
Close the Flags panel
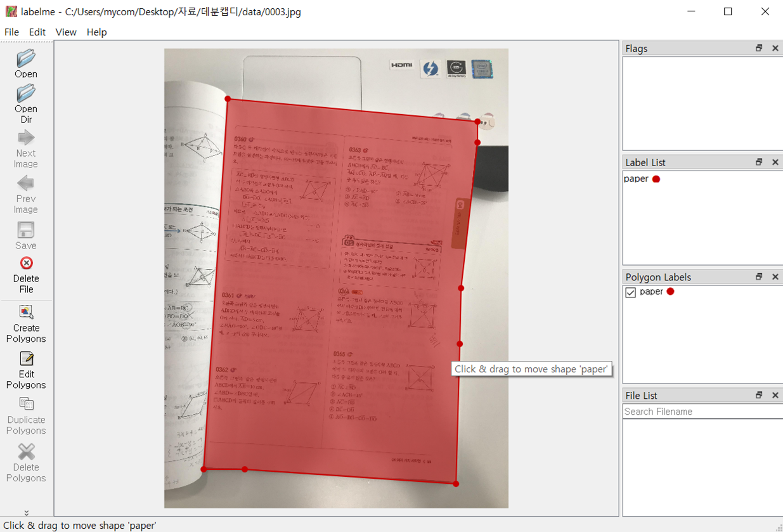[x=775, y=48]
